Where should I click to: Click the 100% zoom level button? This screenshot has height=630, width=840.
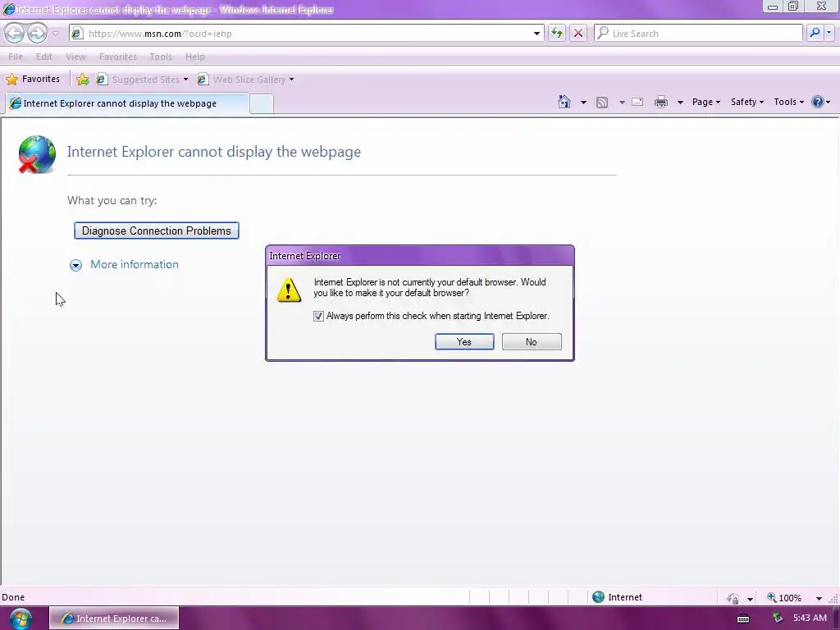click(784, 598)
